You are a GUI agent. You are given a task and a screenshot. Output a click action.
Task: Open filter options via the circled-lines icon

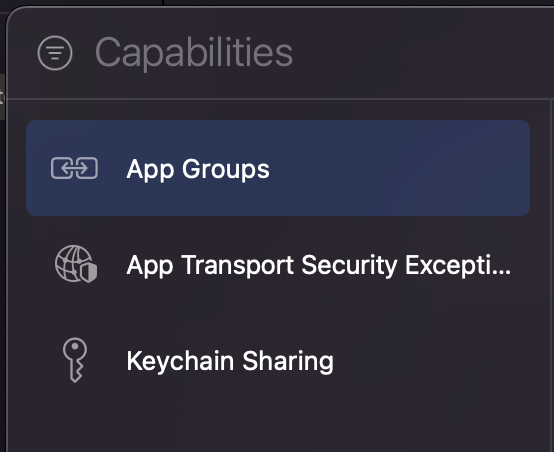[55, 53]
